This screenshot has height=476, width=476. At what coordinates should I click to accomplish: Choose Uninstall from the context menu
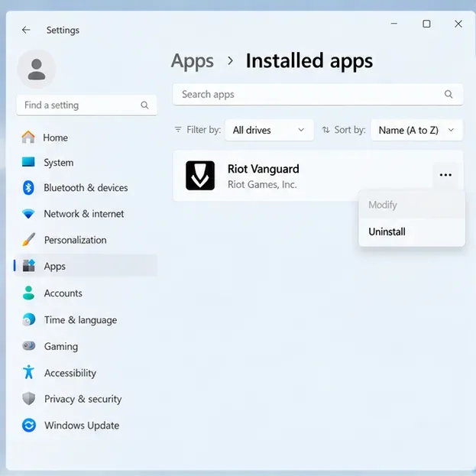(x=412, y=232)
